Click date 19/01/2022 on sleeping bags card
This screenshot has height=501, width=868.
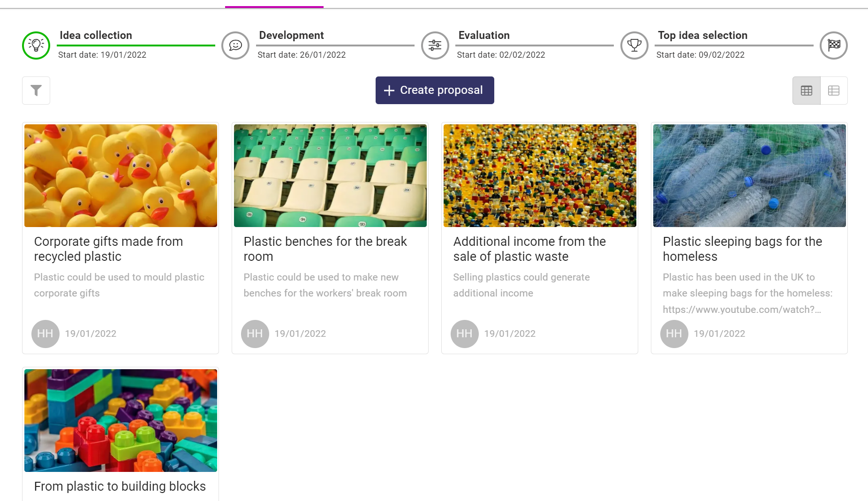click(x=719, y=334)
